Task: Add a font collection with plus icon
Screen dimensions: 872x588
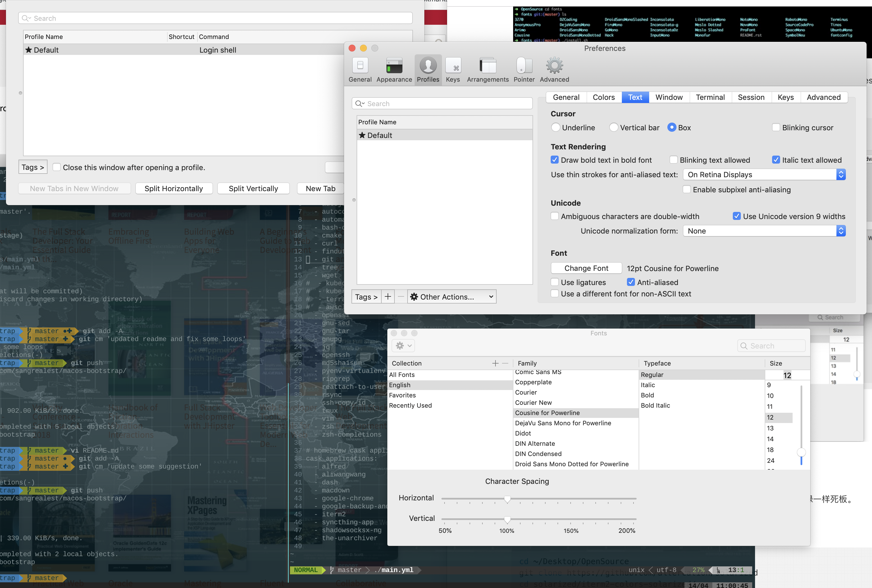Action: coord(495,363)
